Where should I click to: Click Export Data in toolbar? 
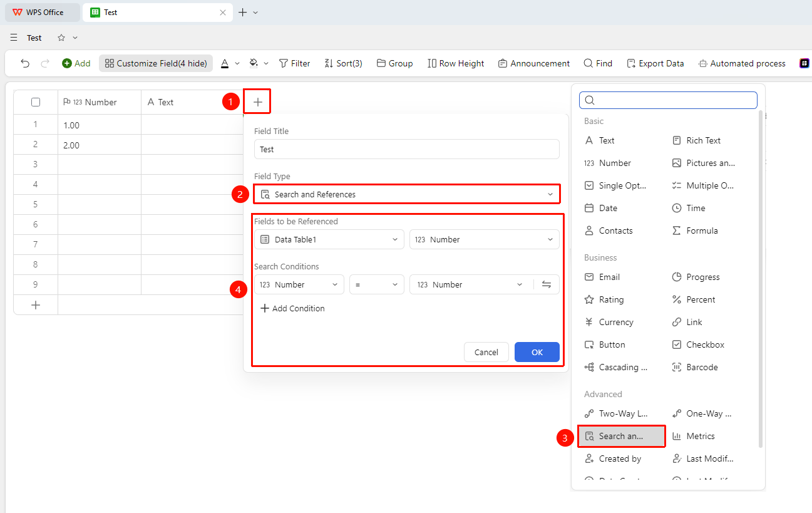[x=655, y=63]
